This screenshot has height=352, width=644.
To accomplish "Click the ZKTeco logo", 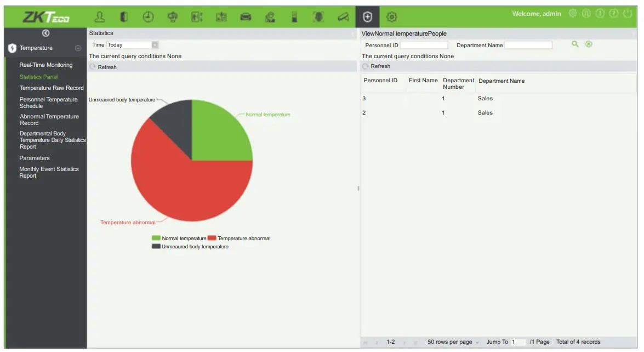I will point(46,17).
